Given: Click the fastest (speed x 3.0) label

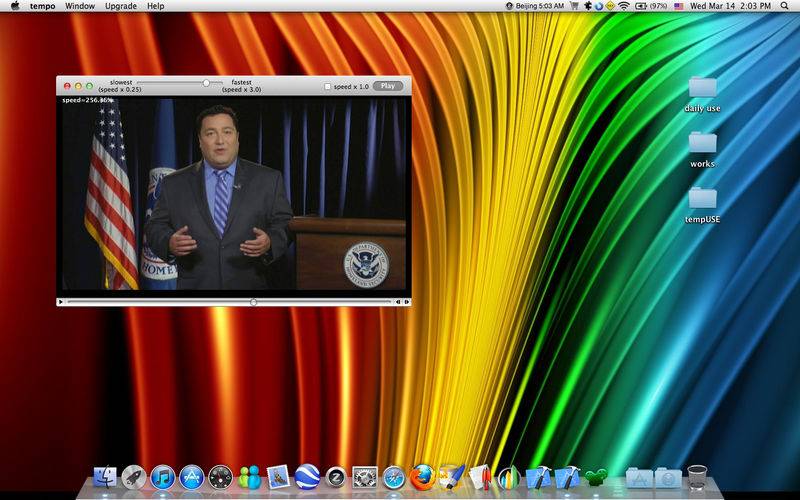Looking at the screenshot, I should pos(242,86).
